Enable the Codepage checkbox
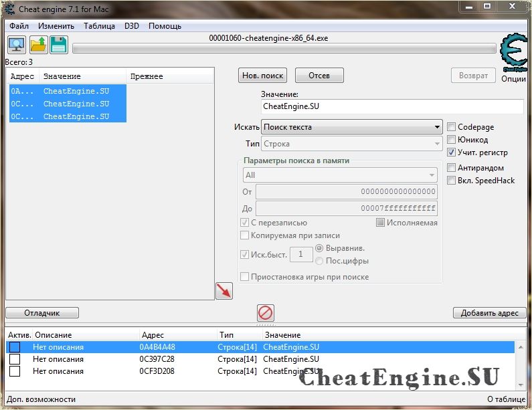 pos(451,127)
